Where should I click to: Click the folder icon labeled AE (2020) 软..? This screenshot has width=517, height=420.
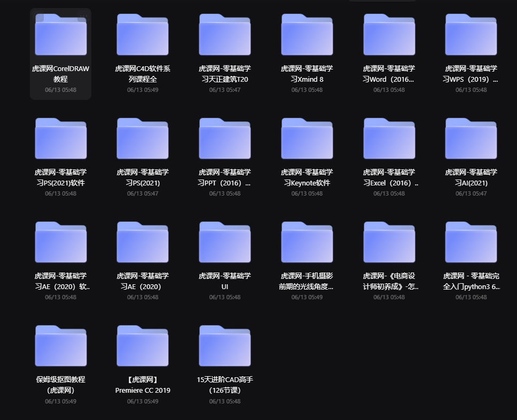click(x=61, y=242)
